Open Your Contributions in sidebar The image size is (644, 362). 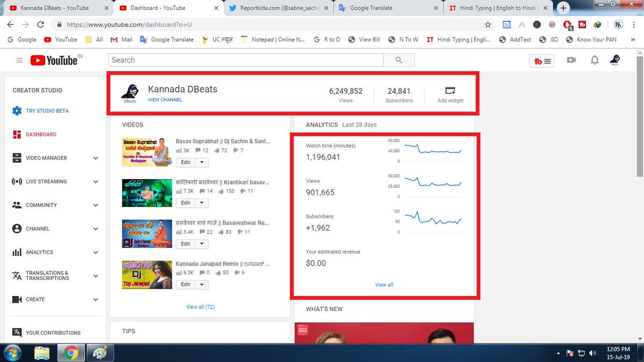point(53,333)
